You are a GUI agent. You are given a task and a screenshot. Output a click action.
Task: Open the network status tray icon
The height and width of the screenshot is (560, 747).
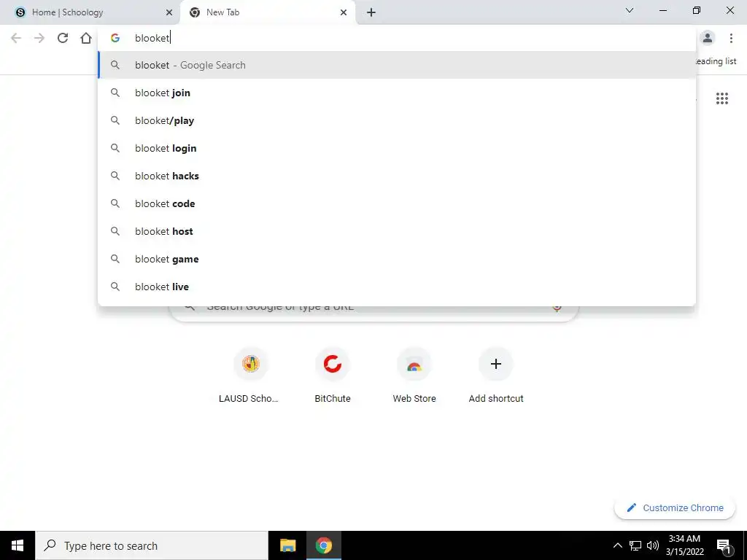[635, 545]
